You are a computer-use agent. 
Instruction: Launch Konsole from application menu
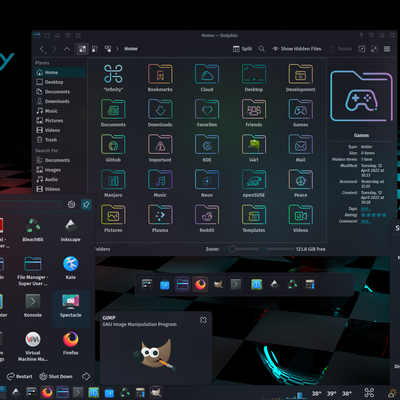pos(33,305)
